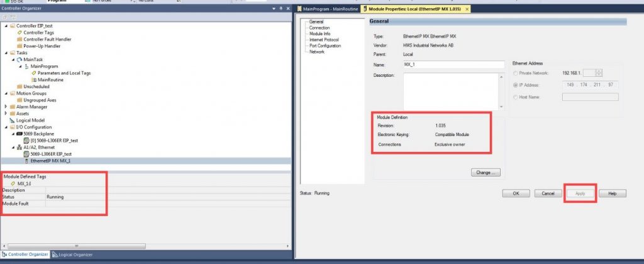Open the Module Info page
The image size is (644, 264).
tap(319, 34)
